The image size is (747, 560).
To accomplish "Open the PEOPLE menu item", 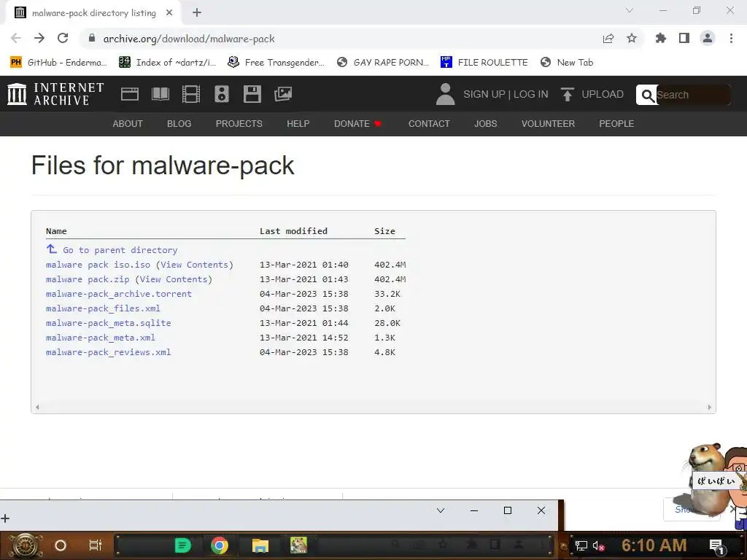I will click(x=616, y=124).
